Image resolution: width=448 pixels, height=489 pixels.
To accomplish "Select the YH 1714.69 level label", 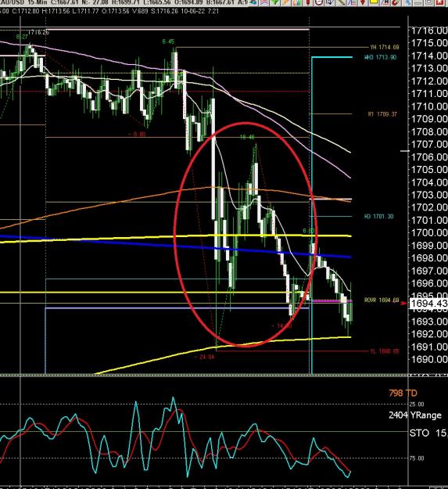I will (x=385, y=47).
